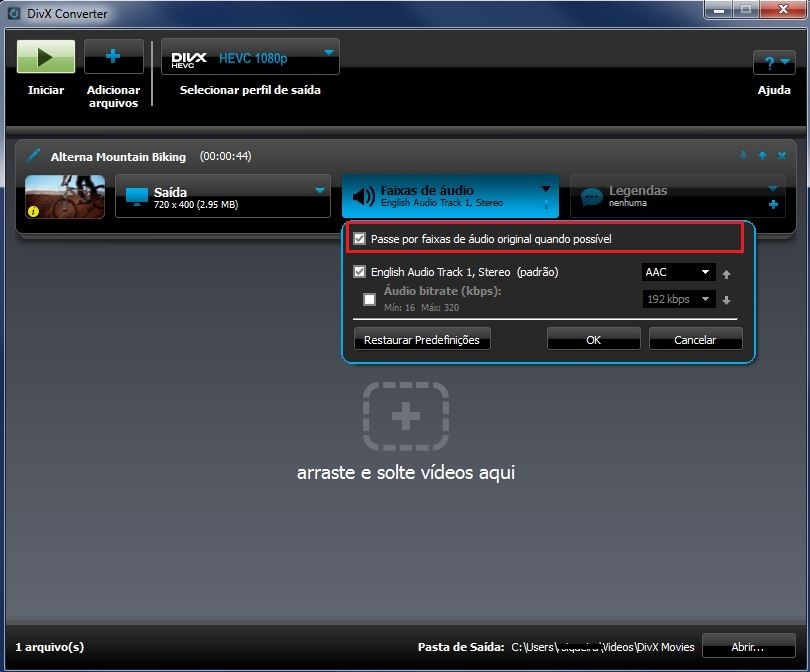Screen dimensions: 810x672
Task: Enable the Áudio bitrate (kbps) checkbox
Action: click(x=369, y=299)
